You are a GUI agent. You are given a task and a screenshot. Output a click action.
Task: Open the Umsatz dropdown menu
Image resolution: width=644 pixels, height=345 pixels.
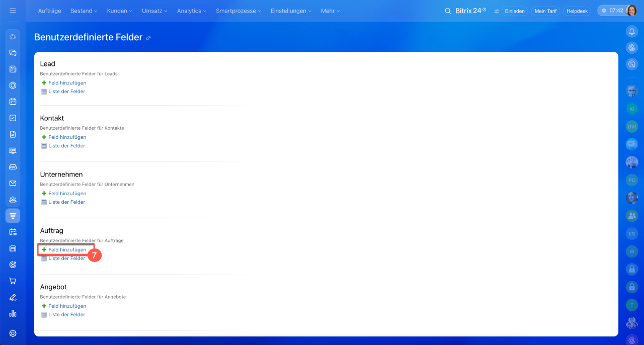click(155, 11)
